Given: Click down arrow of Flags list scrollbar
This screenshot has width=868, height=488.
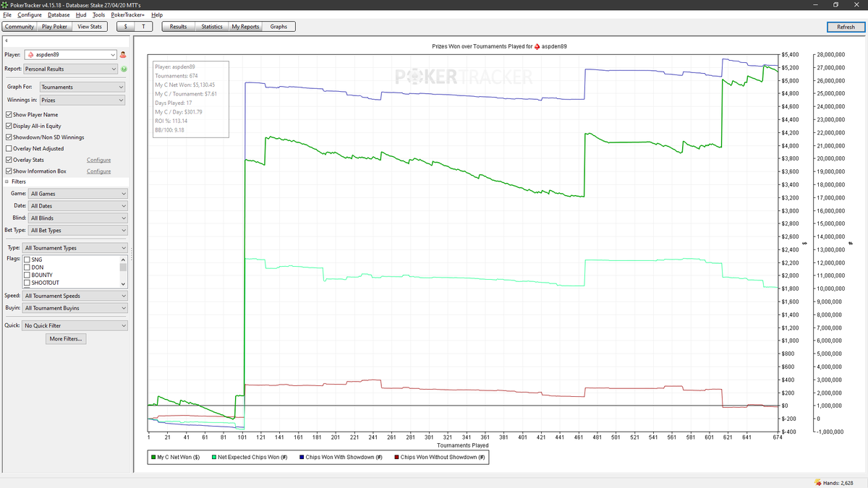Looking at the screenshot, I should (x=123, y=284).
